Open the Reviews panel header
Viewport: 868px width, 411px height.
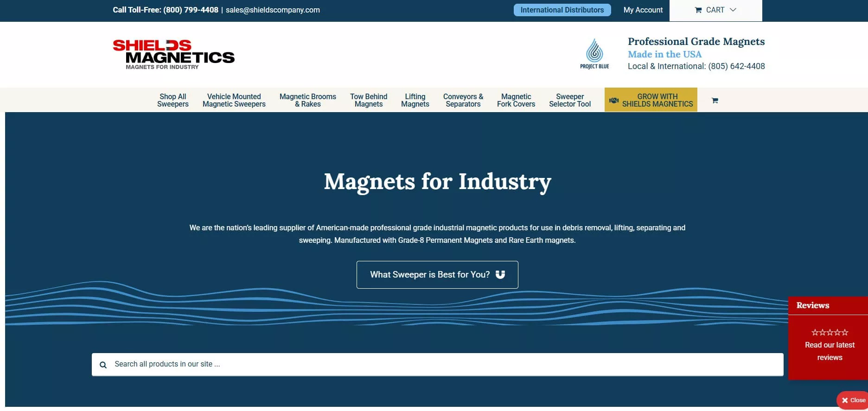[x=828, y=305]
